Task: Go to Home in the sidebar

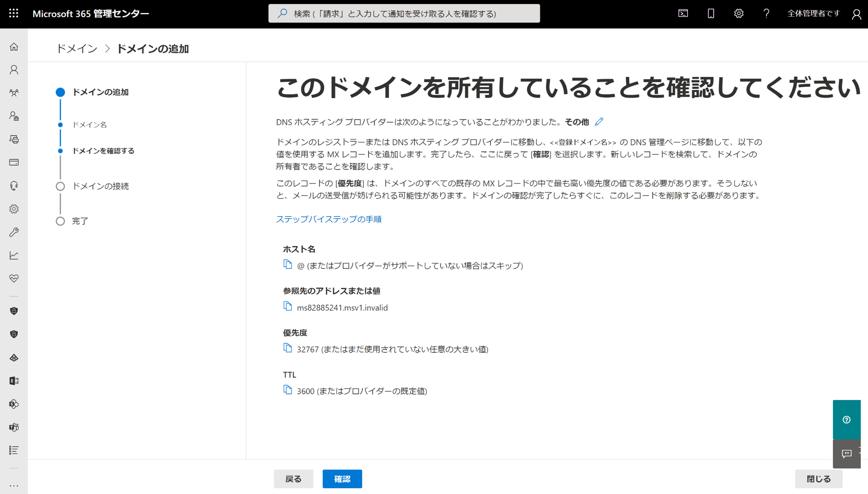Action: (x=14, y=47)
